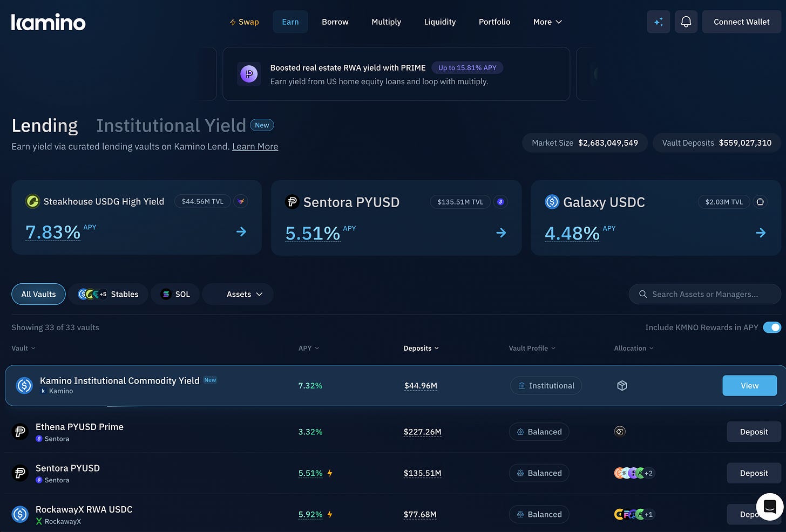Open the notifications bell

[x=686, y=22]
